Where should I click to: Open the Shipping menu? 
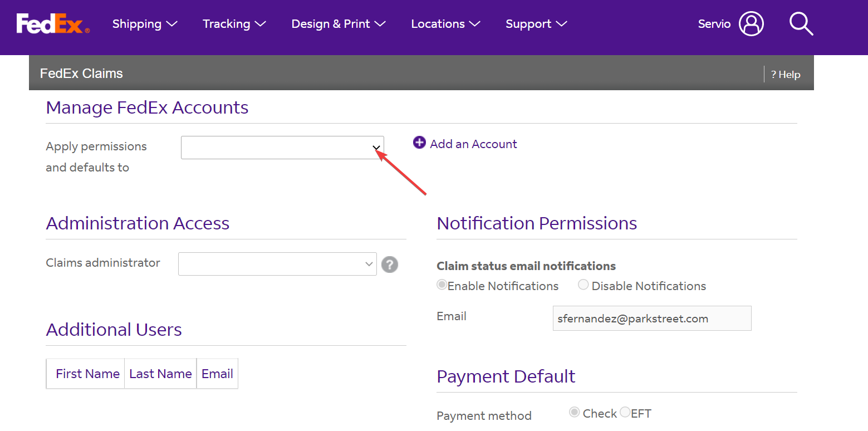pos(145,24)
